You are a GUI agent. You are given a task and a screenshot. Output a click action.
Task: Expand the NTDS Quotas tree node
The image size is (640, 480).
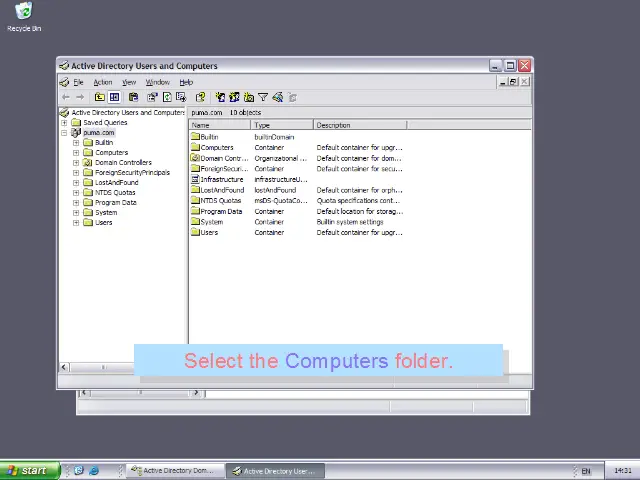click(76, 193)
